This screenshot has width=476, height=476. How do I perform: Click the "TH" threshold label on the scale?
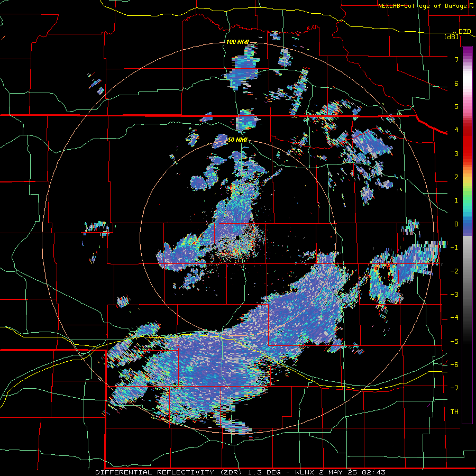pyautogui.click(x=454, y=411)
